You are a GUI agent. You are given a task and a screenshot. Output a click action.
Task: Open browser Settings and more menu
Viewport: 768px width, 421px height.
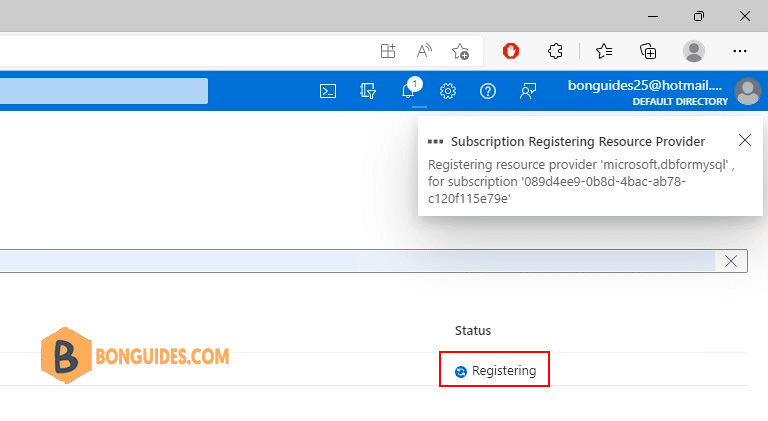point(740,51)
